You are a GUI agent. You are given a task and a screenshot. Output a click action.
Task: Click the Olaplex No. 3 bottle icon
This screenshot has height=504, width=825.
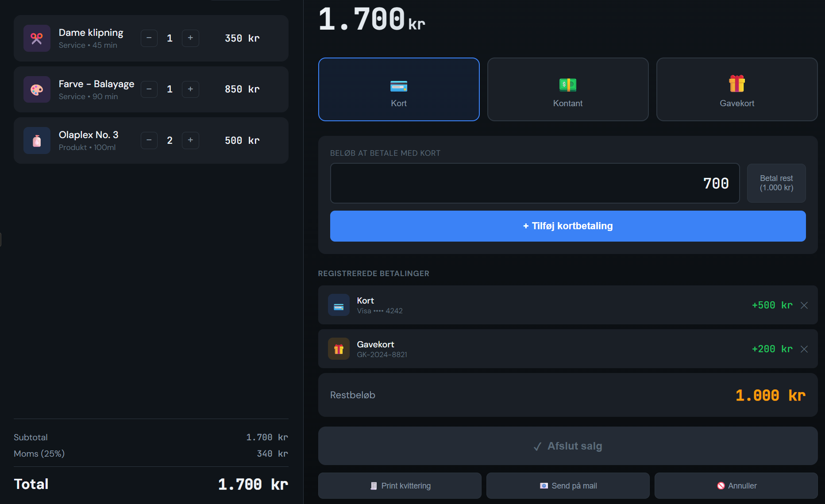37,141
